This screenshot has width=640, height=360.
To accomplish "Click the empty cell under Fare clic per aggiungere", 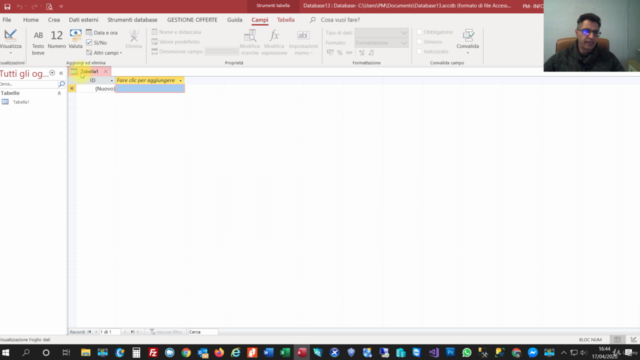I will pos(150,89).
